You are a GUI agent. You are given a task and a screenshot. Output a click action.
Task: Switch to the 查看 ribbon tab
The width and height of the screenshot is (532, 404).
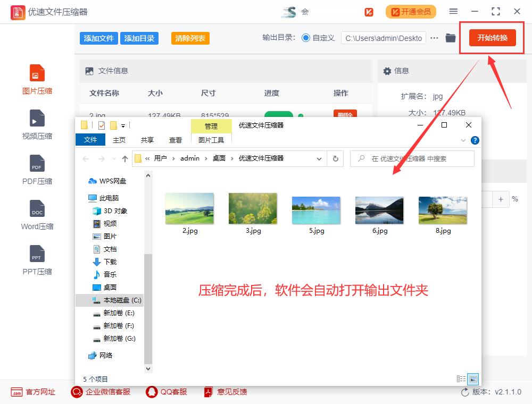point(176,140)
